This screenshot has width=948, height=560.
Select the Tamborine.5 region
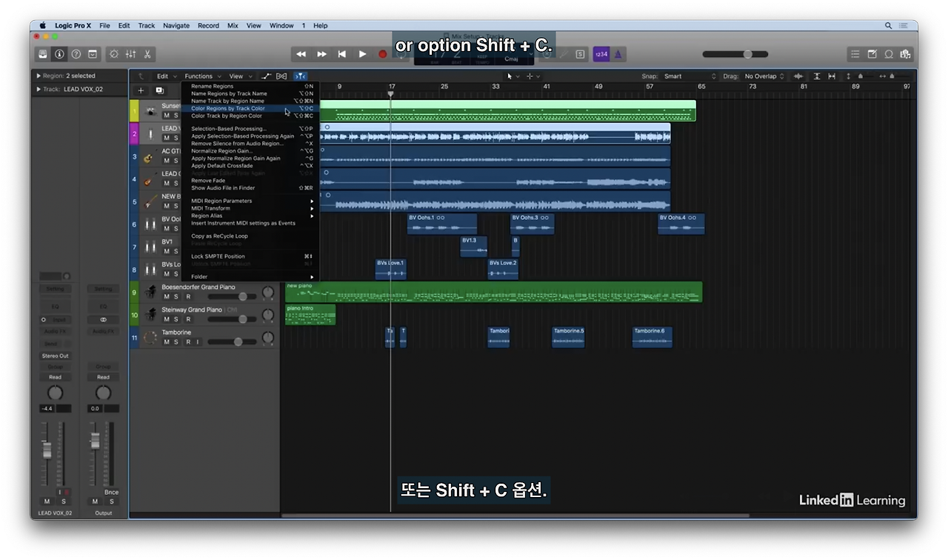(x=568, y=337)
